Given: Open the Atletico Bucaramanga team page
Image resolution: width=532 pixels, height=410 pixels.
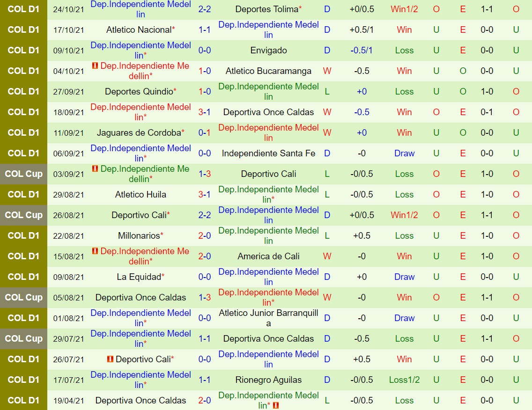Looking at the screenshot, I should point(268,71).
